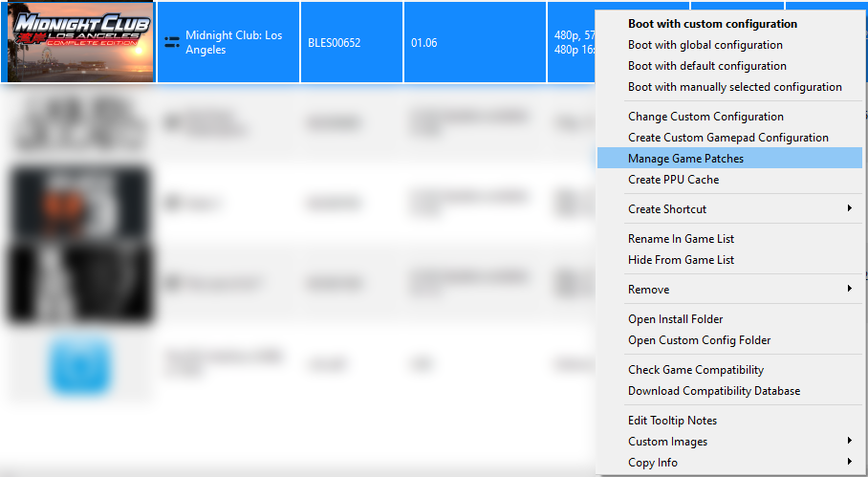
Task: Select Hide From Game List
Action: click(681, 260)
